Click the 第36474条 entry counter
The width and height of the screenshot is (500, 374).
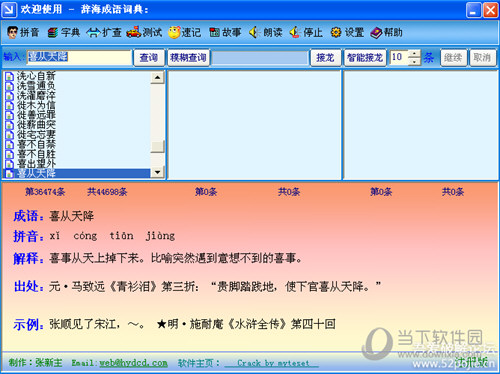[x=45, y=192]
